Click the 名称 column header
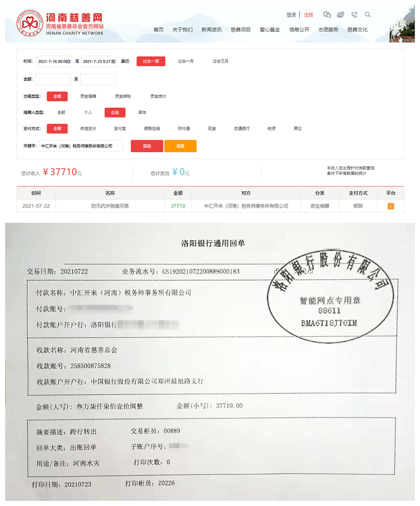 point(110,193)
